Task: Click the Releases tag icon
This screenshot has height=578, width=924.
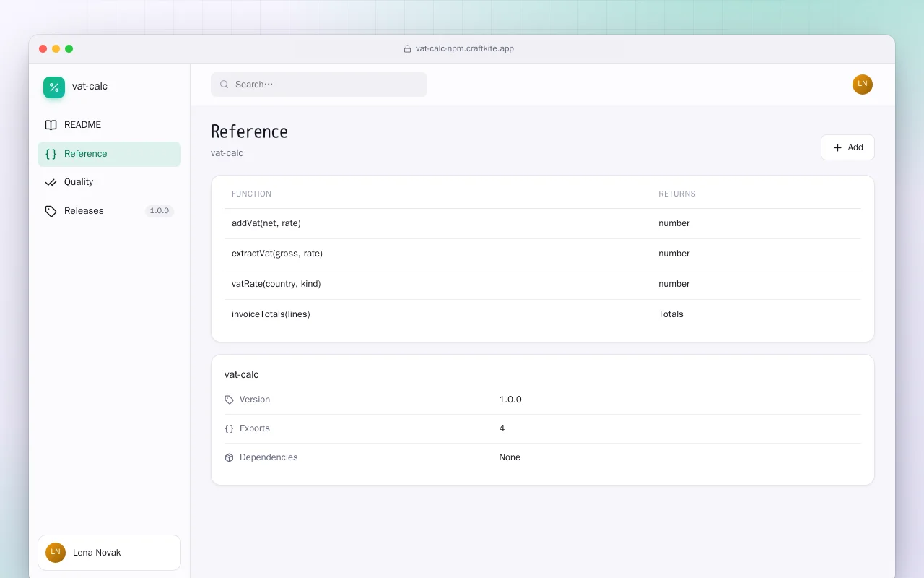Action: click(51, 211)
